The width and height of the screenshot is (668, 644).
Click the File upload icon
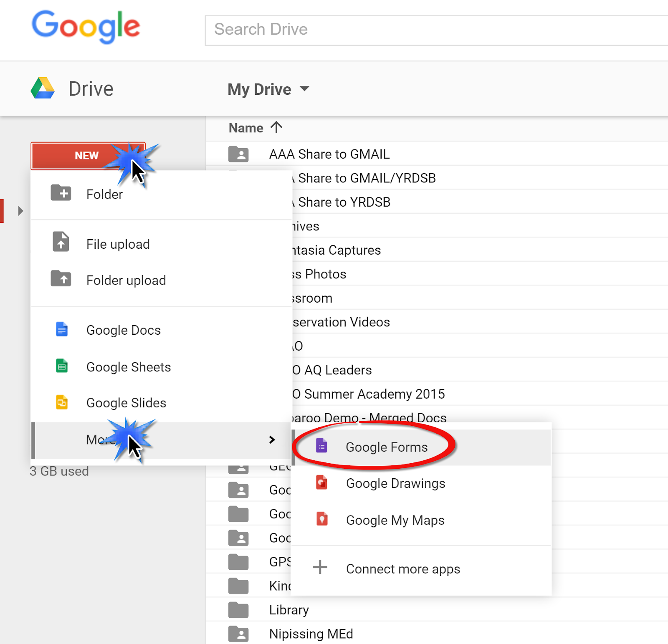(x=61, y=242)
